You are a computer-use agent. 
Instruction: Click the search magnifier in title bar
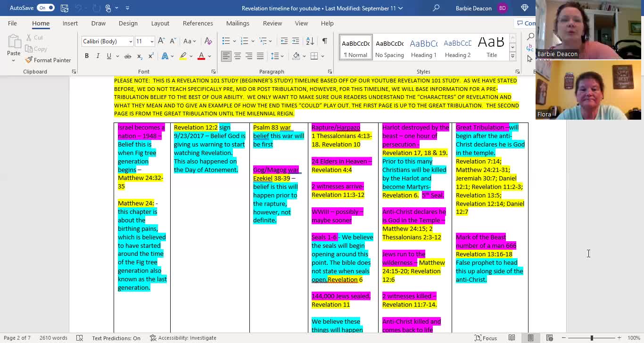436,8
